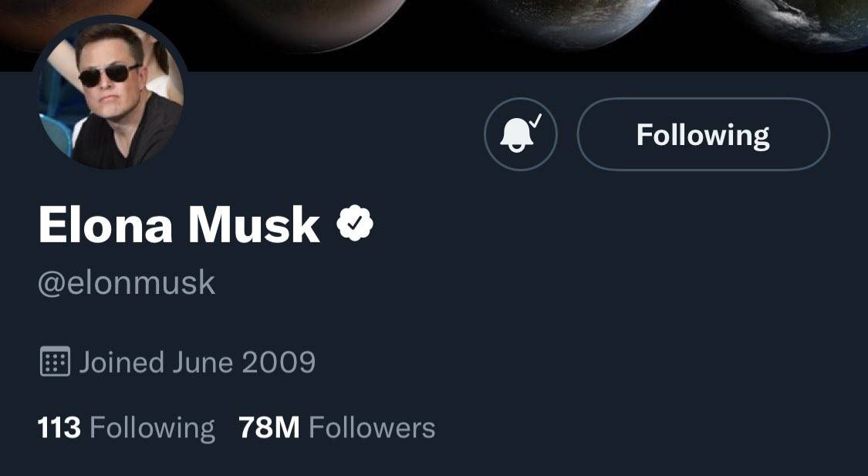Click the 78M follower count number
Screen dimensions: 868x476
[x=269, y=427]
